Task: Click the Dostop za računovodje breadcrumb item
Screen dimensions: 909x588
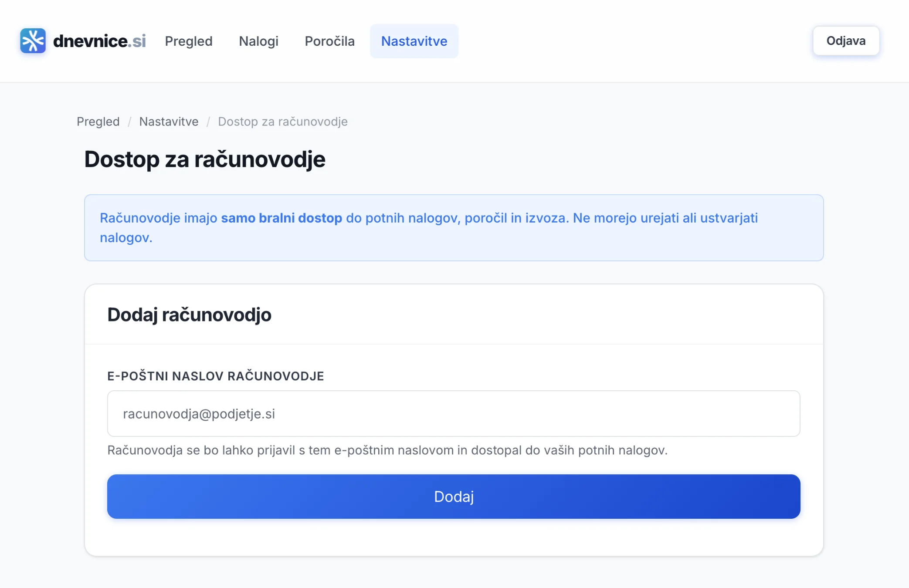Action: point(282,122)
